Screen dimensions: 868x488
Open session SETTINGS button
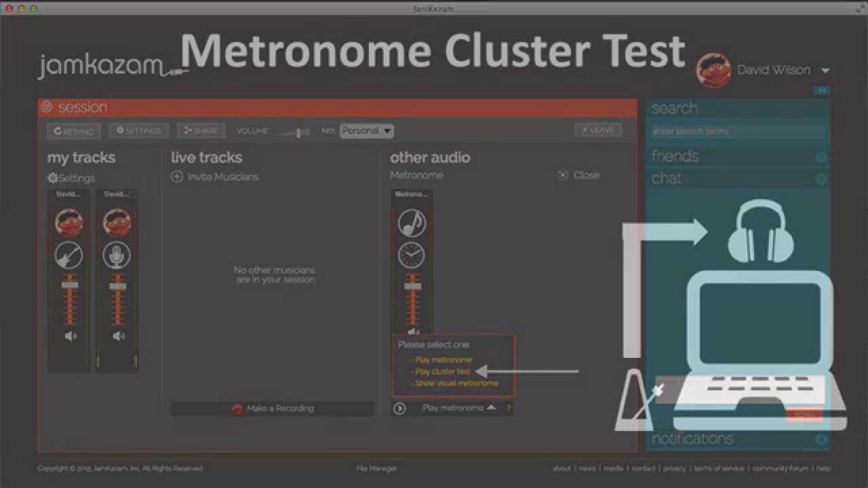pos(139,131)
